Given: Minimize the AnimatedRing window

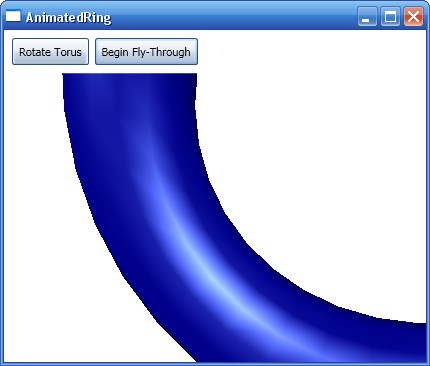Looking at the screenshot, I should click(367, 16).
